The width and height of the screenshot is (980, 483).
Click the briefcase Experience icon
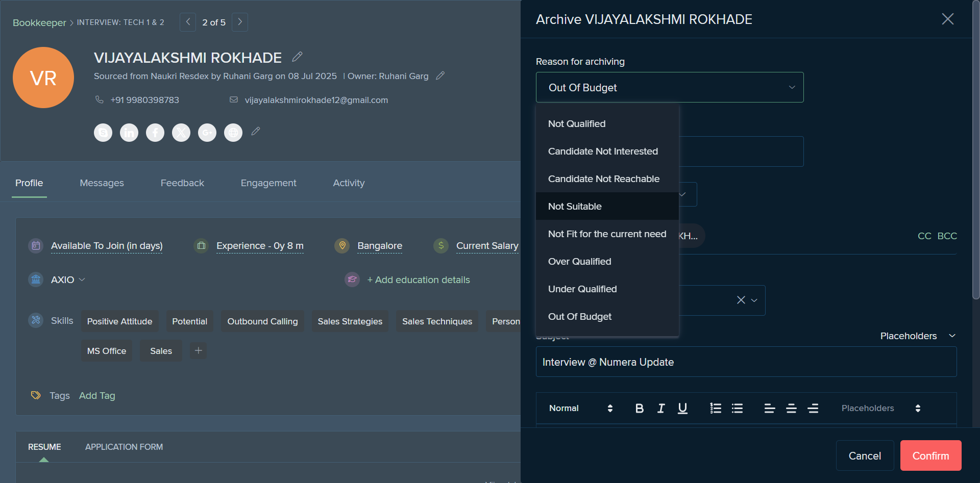point(202,246)
